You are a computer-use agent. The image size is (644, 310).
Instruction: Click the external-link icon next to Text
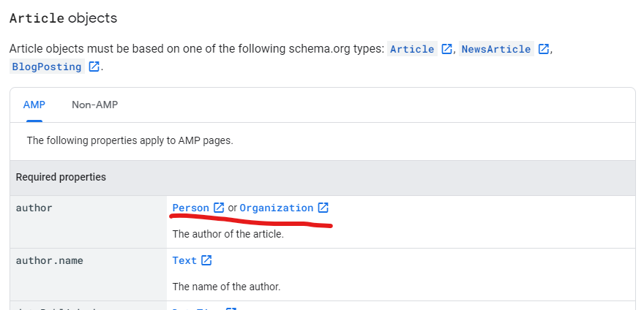click(206, 260)
